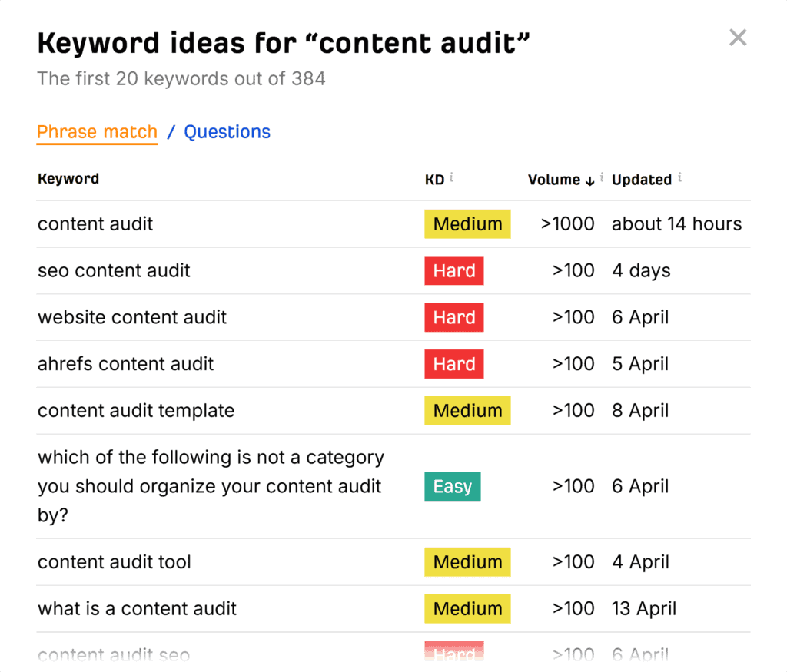Close the keyword ideas dialog
This screenshot has height=672, width=787.
tap(738, 38)
